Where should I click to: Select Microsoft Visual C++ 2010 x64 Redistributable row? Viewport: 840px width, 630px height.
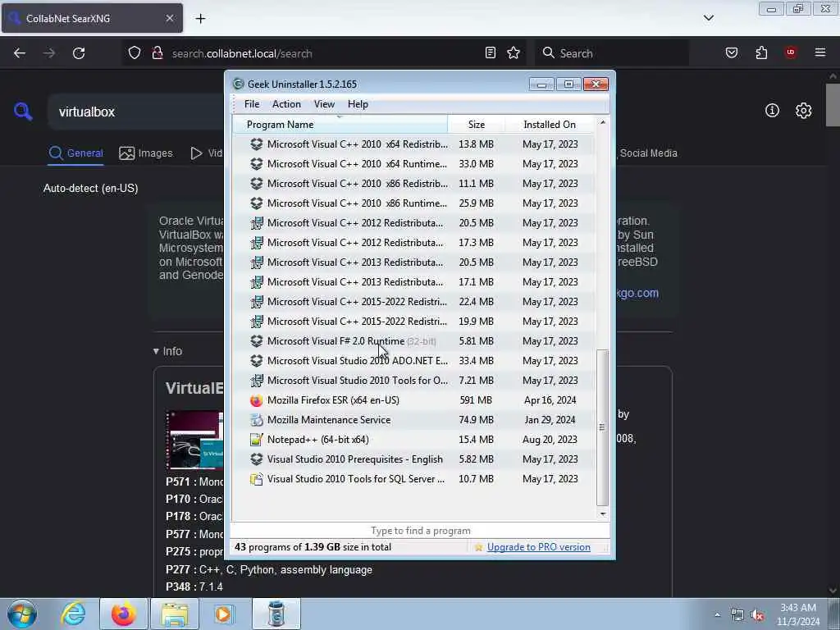[x=413, y=144]
